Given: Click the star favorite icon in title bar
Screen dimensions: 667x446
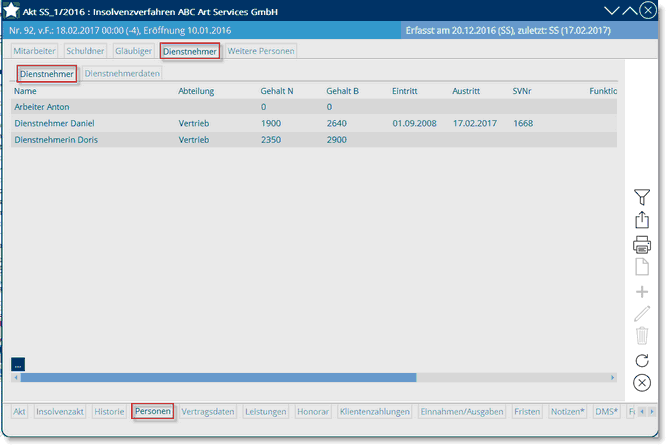Looking at the screenshot, I should pyautogui.click(x=11, y=10).
